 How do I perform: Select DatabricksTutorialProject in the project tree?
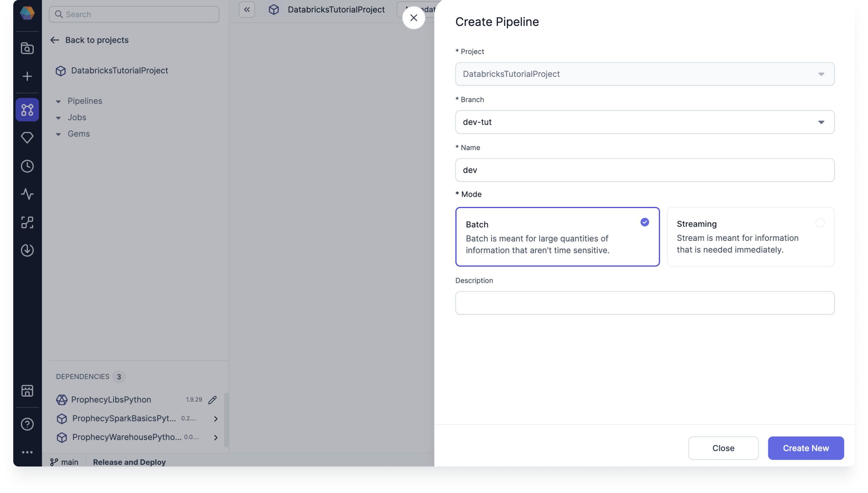tap(120, 71)
